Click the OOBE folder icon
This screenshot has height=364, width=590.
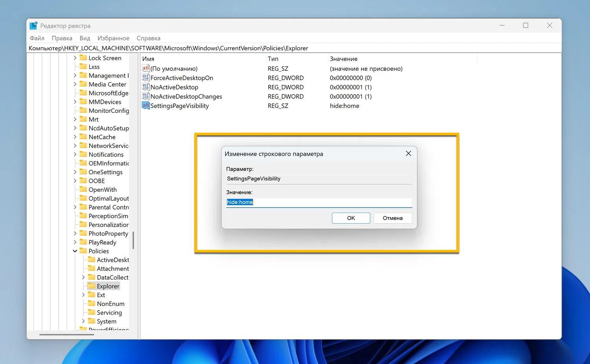pyautogui.click(x=83, y=181)
